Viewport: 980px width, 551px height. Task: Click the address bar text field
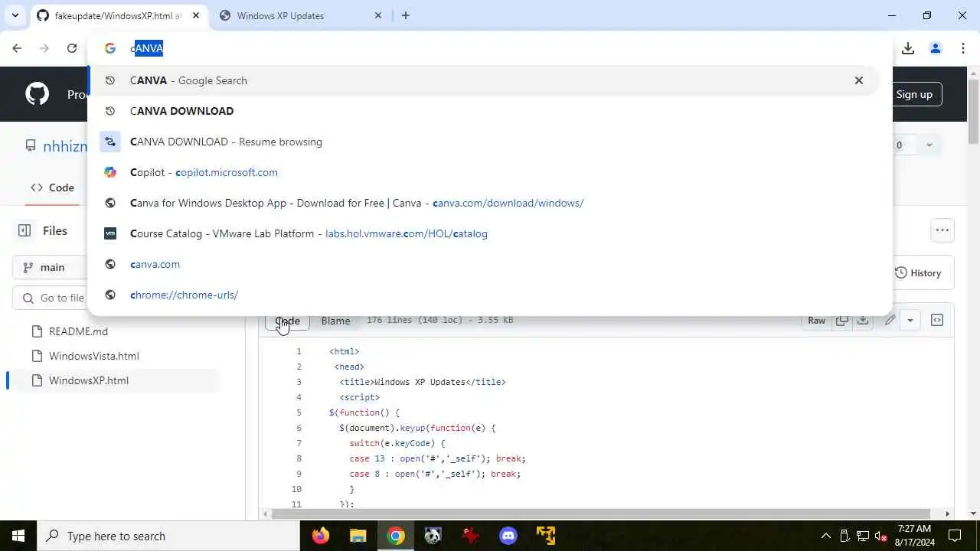click(x=490, y=48)
